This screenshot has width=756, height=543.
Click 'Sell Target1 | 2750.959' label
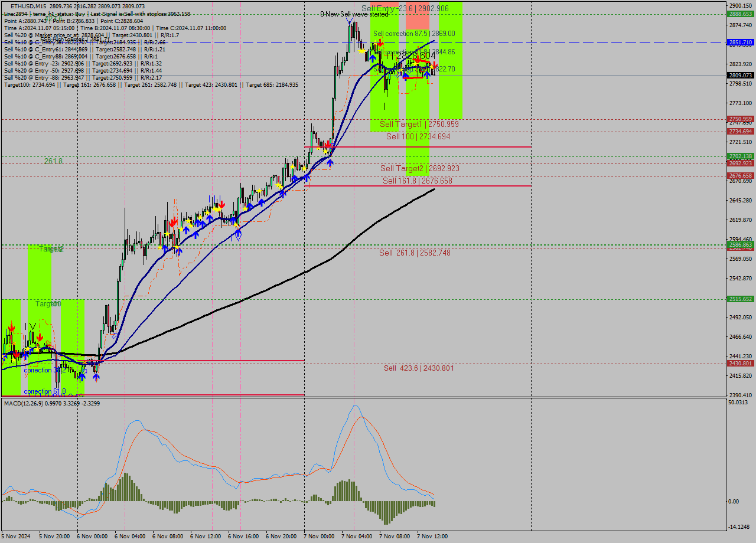tap(419, 125)
